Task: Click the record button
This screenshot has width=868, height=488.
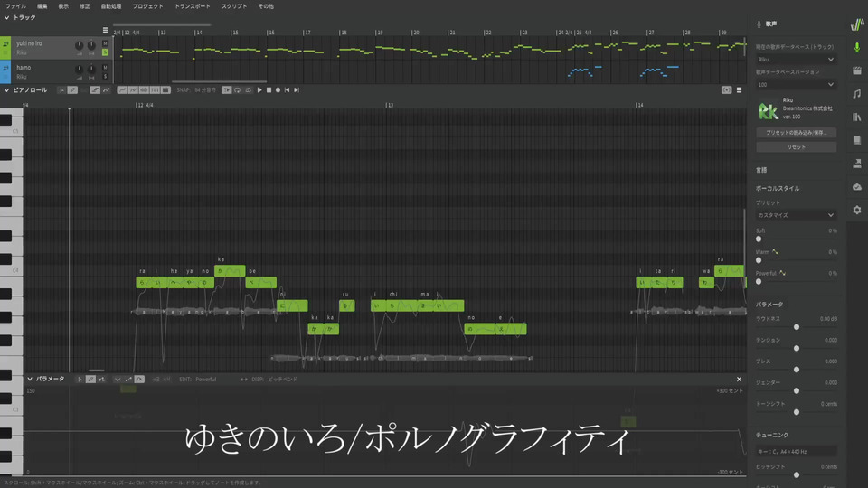Action: pyautogui.click(x=278, y=90)
